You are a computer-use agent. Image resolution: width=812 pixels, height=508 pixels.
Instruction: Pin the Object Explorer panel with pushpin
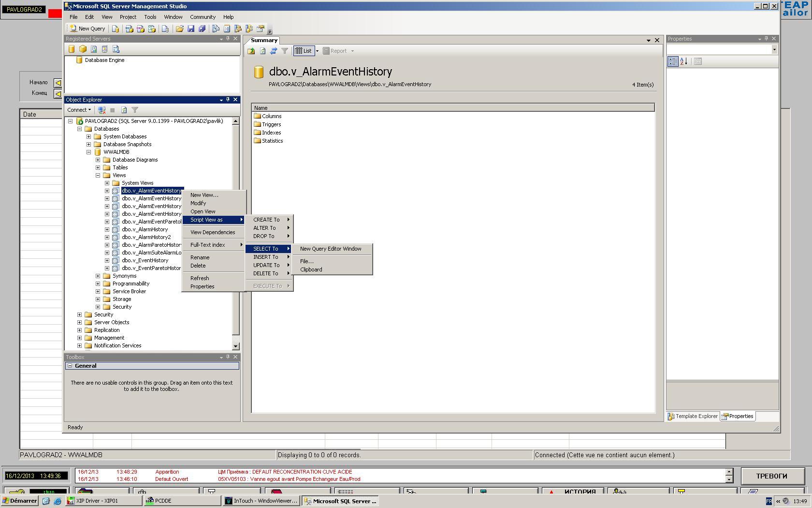click(228, 100)
